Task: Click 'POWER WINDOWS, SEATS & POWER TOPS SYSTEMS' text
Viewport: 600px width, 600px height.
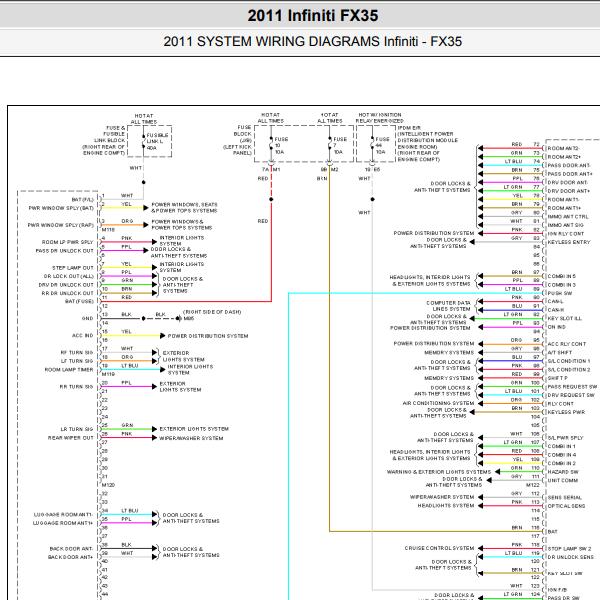Action: [184, 207]
